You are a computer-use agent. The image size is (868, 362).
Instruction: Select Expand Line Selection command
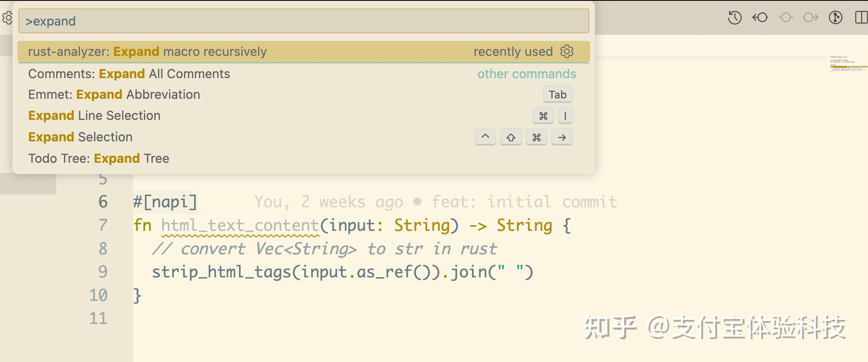(303, 116)
